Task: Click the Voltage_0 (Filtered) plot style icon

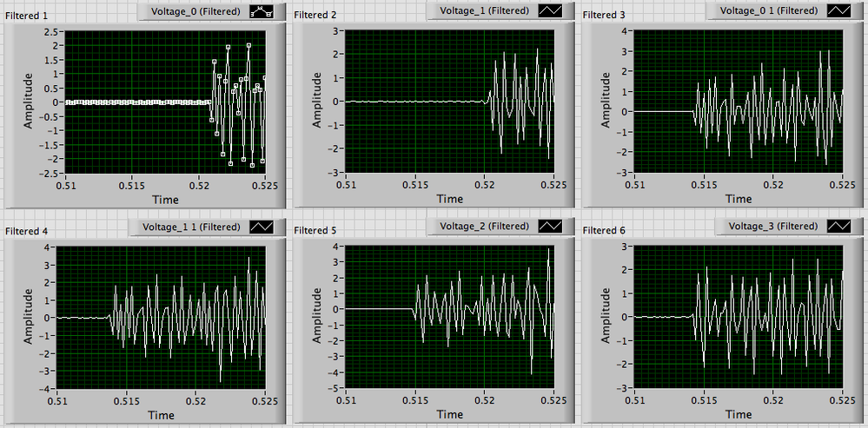Action: click(x=262, y=11)
